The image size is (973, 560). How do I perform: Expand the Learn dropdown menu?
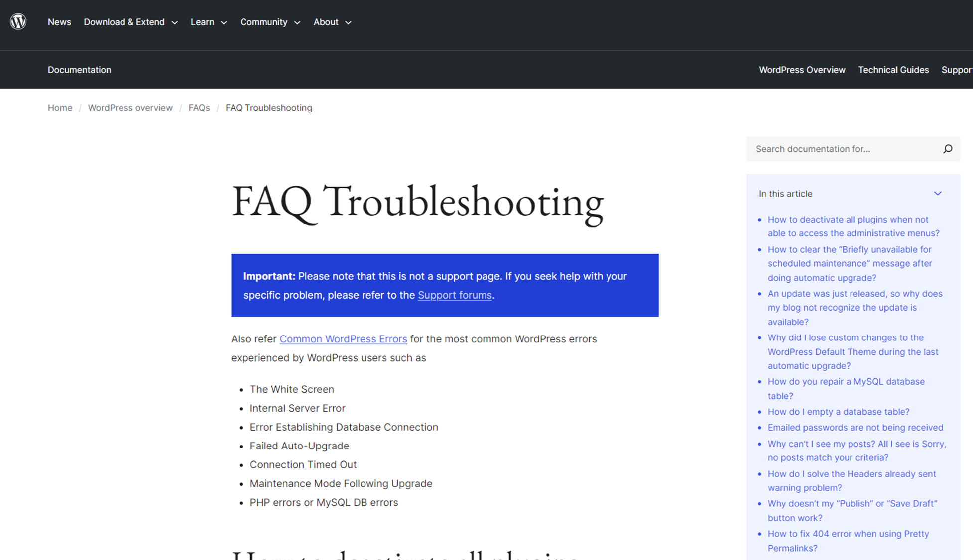click(x=209, y=22)
